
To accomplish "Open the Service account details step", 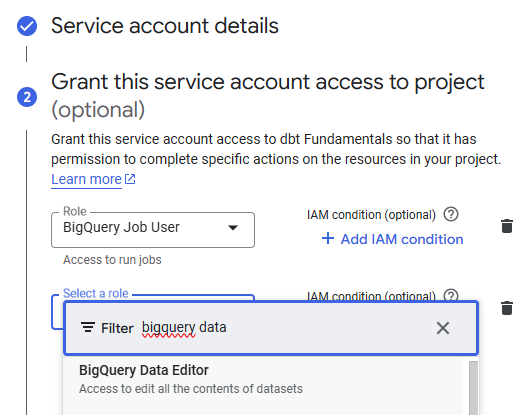I will click(x=165, y=26).
